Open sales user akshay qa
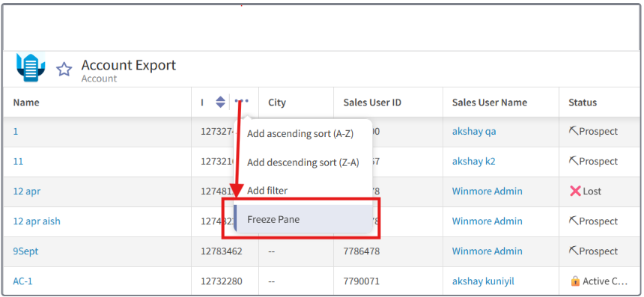 coord(473,131)
